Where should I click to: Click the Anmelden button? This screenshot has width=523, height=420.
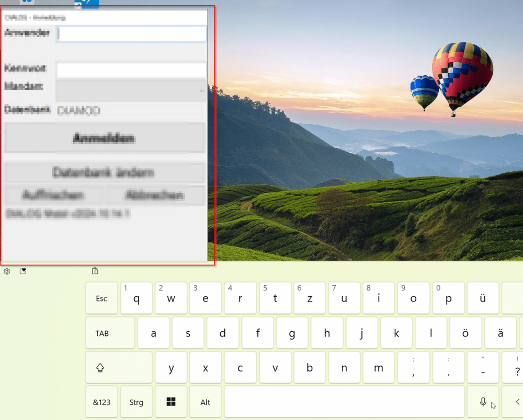coord(104,138)
